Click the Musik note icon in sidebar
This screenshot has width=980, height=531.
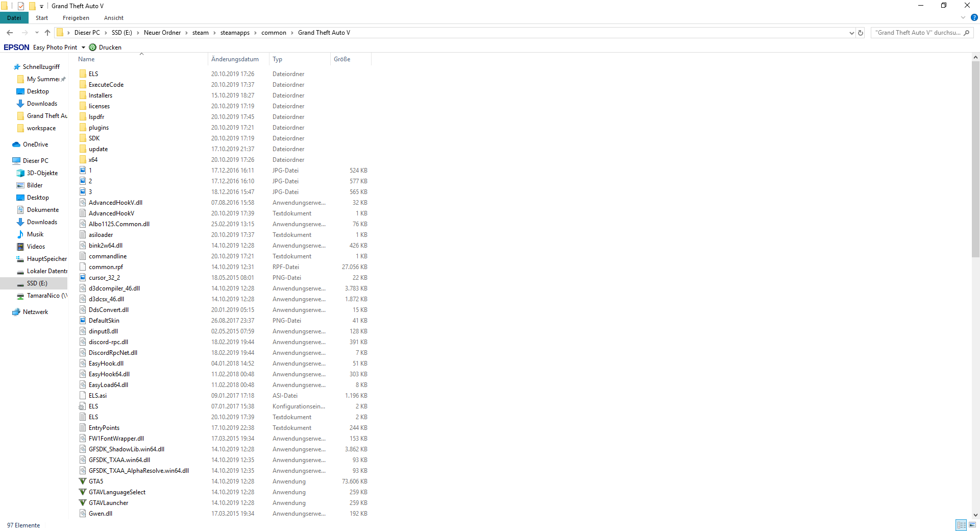(20, 234)
